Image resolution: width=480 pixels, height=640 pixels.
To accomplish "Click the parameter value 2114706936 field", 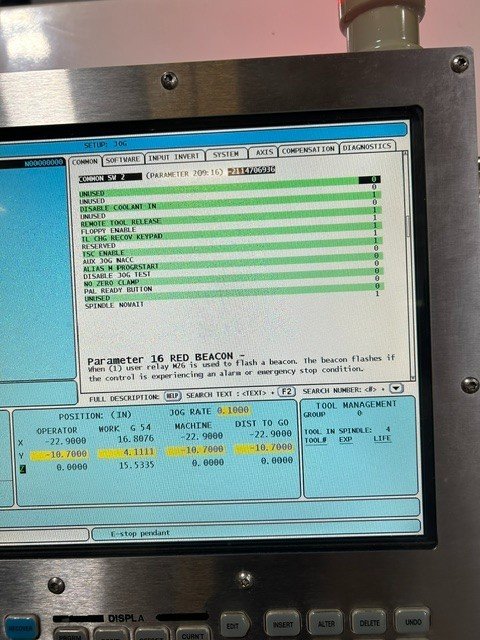I will [x=251, y=170].
